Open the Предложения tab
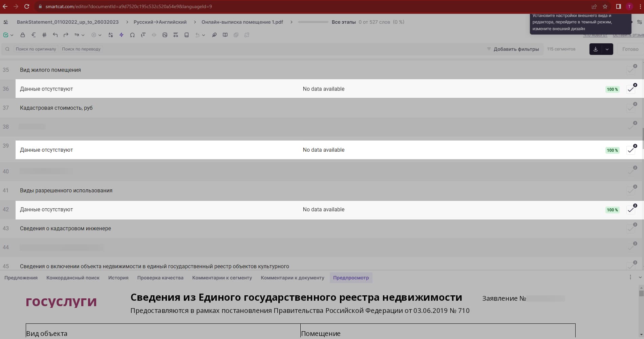The width and height of the screenshot is (644, 339). tap(21, 278)
